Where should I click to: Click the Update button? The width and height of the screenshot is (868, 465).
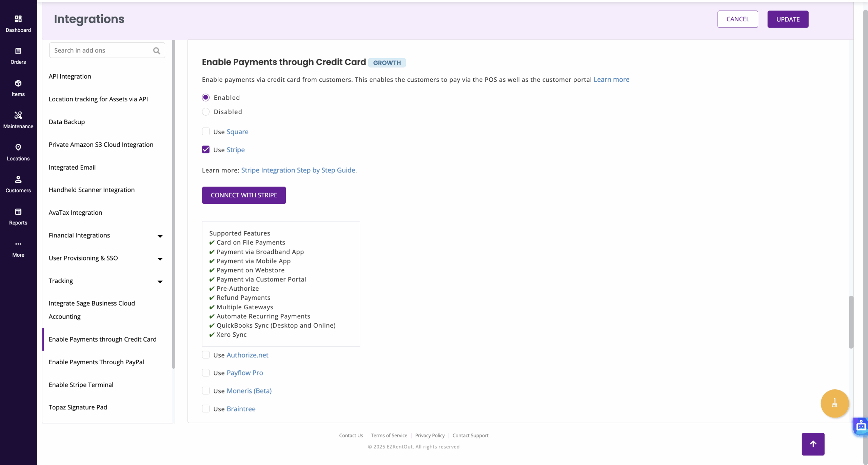[788, 19]
